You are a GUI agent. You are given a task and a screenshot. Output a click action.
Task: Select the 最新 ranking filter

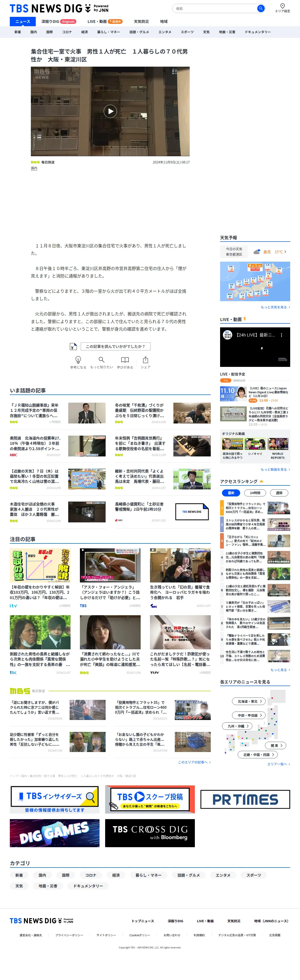pos(231,493)
